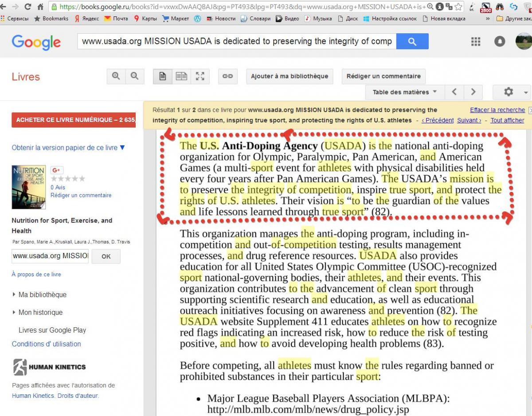Open Table des matières dropdown
The width and height of the screenshot is (532, 416).
pyautogui.click(x=405, y=92)
